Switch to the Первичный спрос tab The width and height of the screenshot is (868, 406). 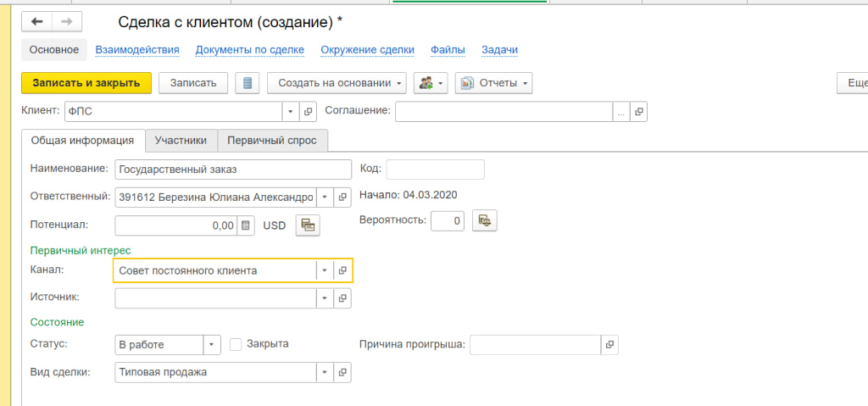coord(272,141)
